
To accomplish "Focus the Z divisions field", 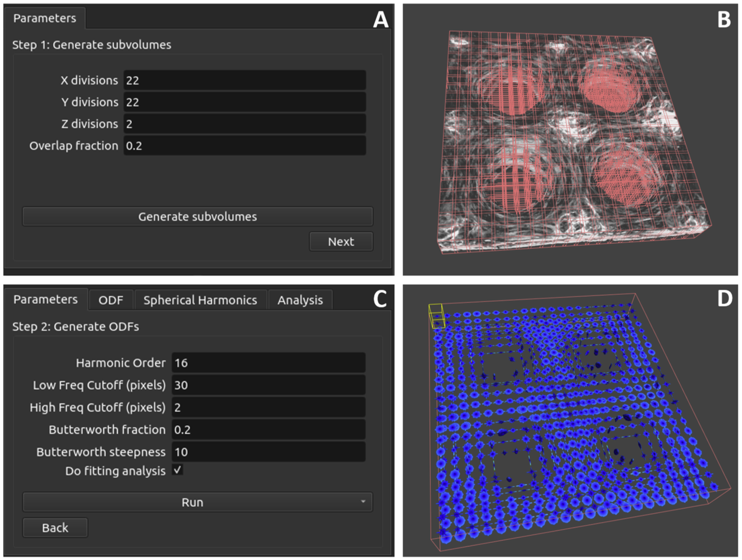I will point(245,123).
